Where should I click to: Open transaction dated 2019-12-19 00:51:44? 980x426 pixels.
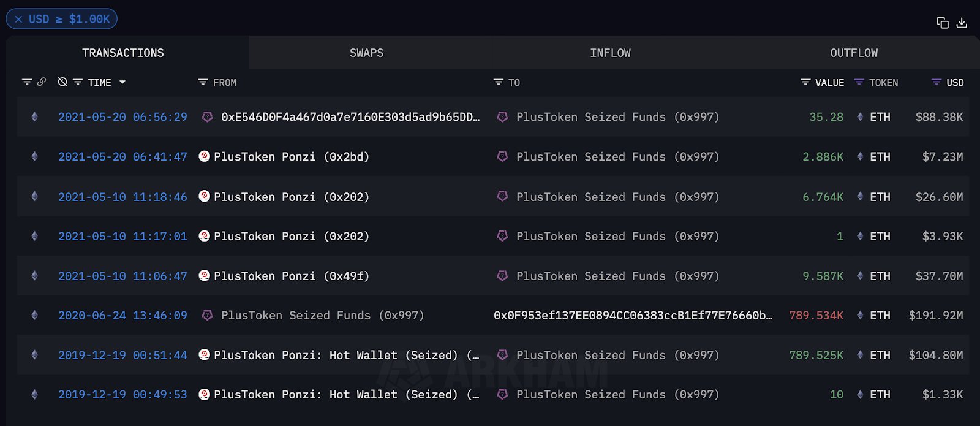tap(123, 355)
